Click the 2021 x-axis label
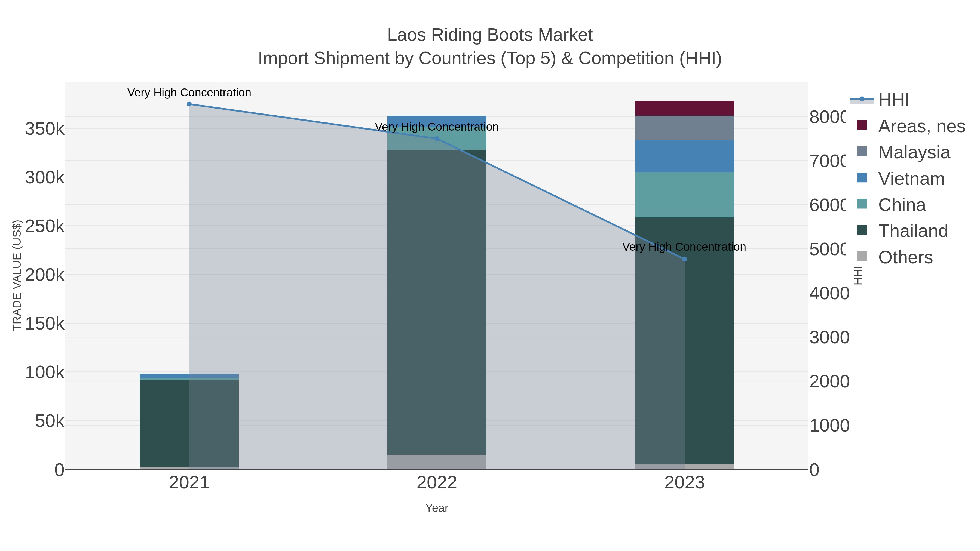The width and height of the screenshot is (980, 551). point(189,483)
